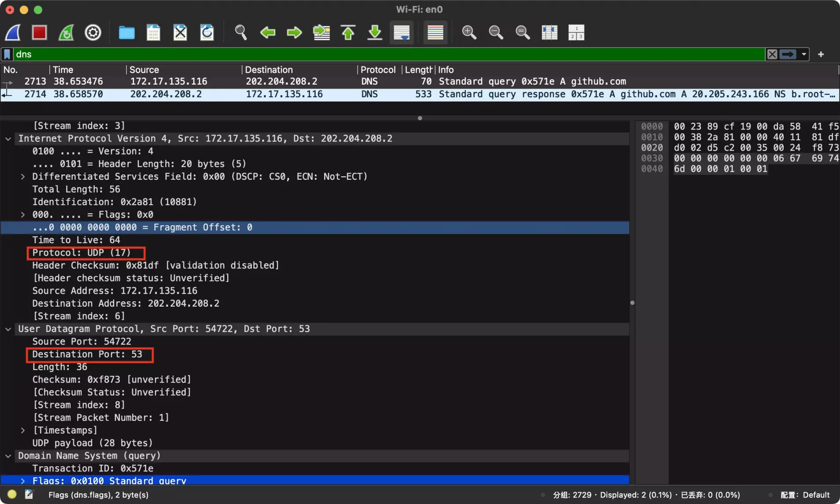Go forward in packet history arrow

tap(294, 33)
